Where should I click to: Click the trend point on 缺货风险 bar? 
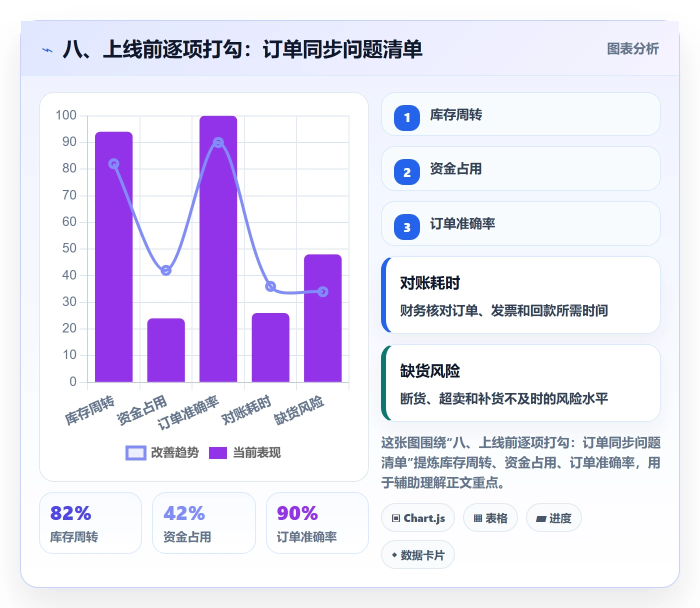[x=323, y=291]
